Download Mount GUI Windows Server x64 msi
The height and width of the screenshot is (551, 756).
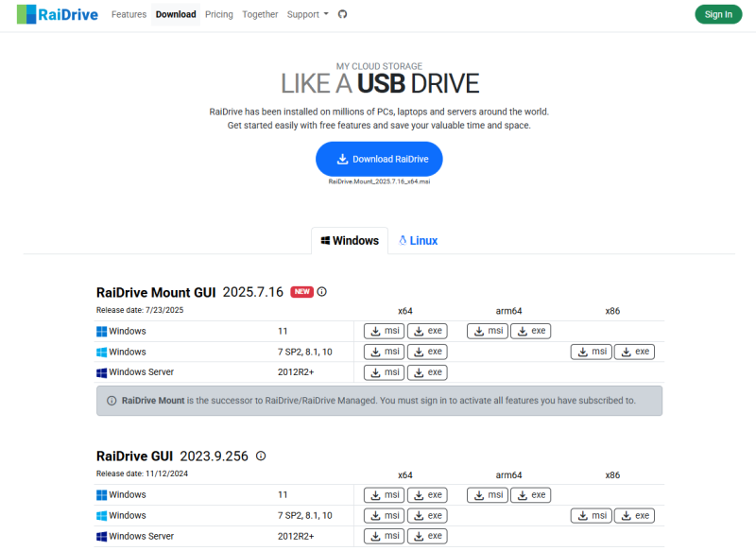pos(385,372)
